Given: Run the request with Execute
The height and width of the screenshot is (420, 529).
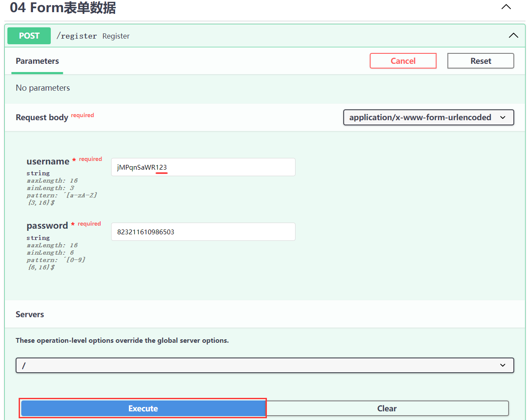Looking at the screenshot, I should point(143,408).
